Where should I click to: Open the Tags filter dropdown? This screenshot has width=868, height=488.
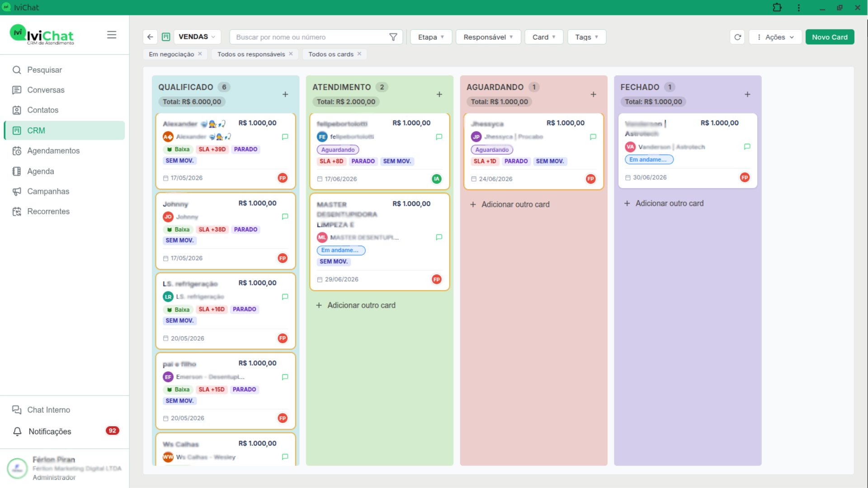(587, 37)
